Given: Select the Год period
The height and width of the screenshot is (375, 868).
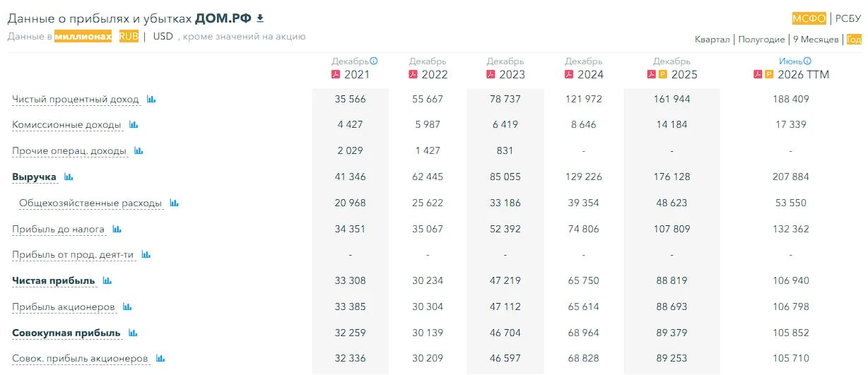Looking at the screenshot, I should coord(854,40).
